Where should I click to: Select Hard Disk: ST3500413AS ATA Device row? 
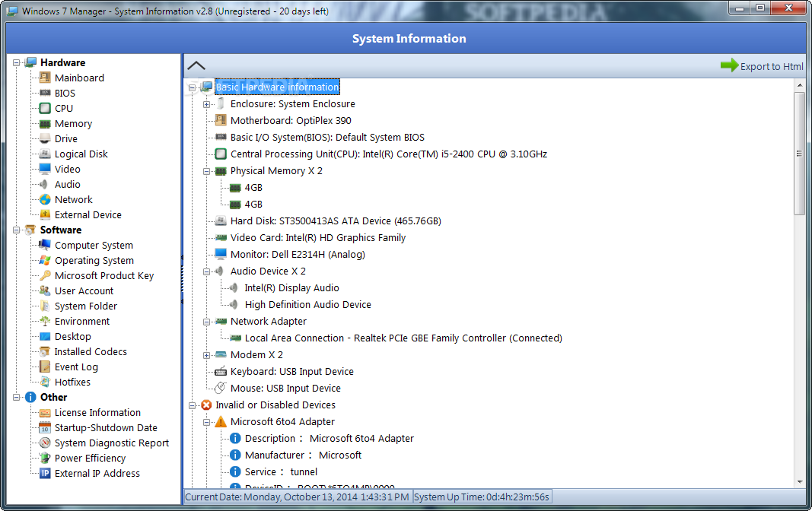pyautogui.click(x=336, y=221)
